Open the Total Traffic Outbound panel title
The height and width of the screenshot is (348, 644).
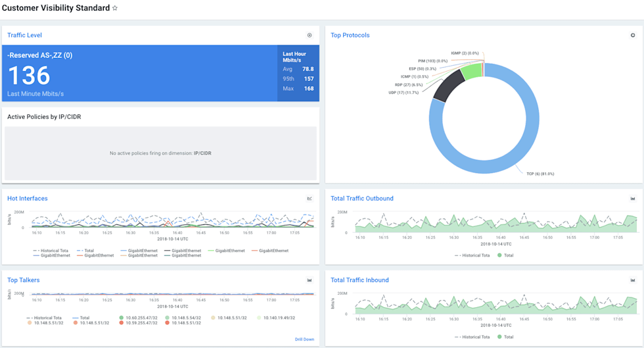(x=362, y=198)
